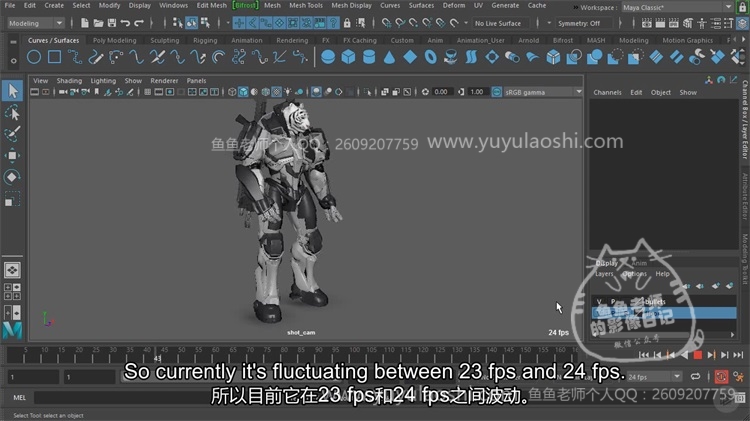Viewport: 750px width, 421px height.
Task: Activate the Scale tool
Action: 12,199
